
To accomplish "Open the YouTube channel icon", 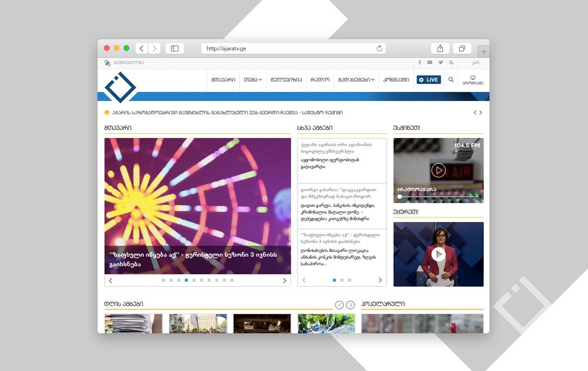I will coord(430,63).
